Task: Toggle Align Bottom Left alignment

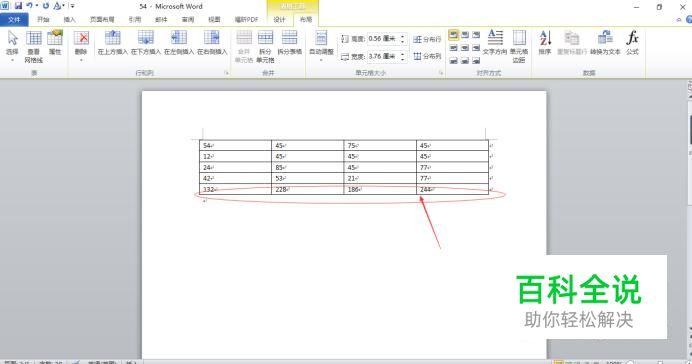Action: 453,60
